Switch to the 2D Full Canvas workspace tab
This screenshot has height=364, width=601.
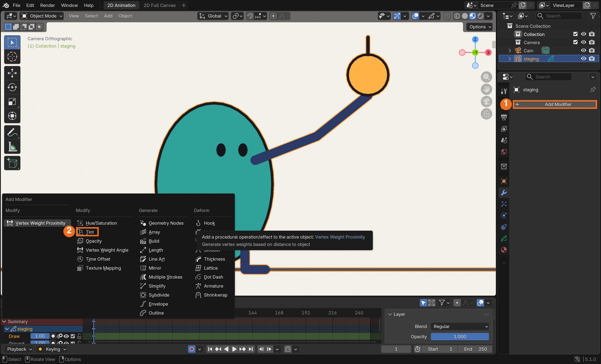(159, 5)
